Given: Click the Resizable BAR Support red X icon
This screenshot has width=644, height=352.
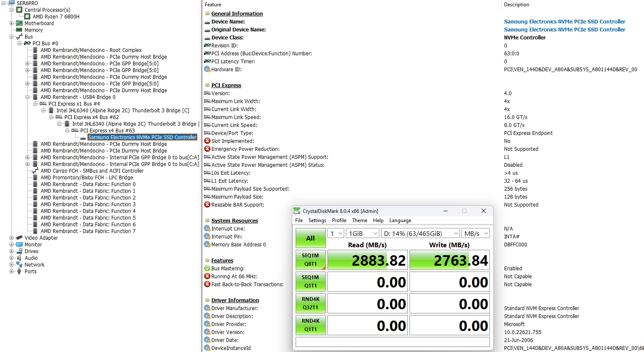Looking at the screenshot, I should coord(207,204).
